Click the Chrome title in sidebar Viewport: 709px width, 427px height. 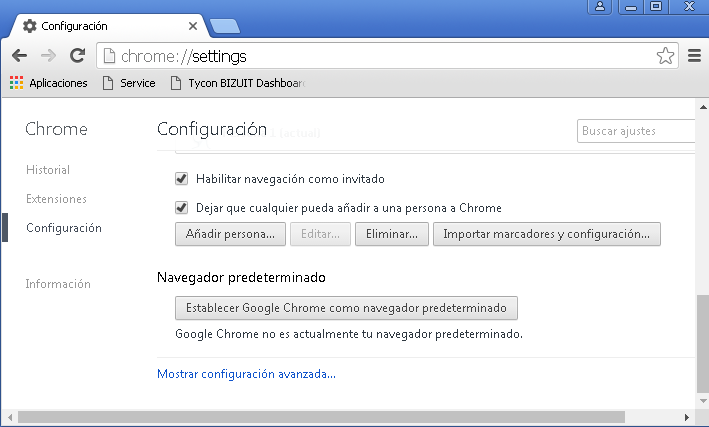click(x=56, y=129)
